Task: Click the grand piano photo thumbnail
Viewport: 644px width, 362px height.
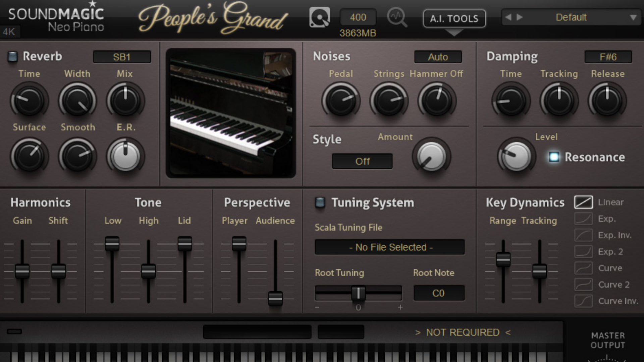Action: click(231, 113)
